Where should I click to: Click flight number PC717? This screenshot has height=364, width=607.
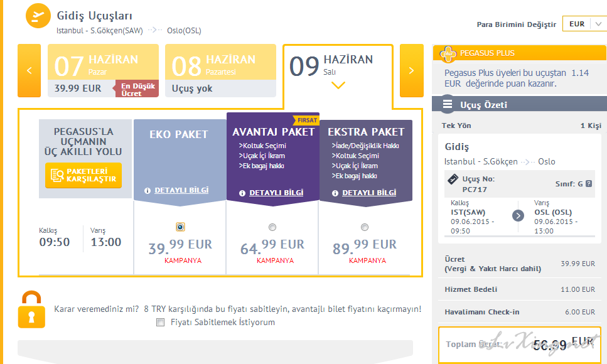point(475,190)
